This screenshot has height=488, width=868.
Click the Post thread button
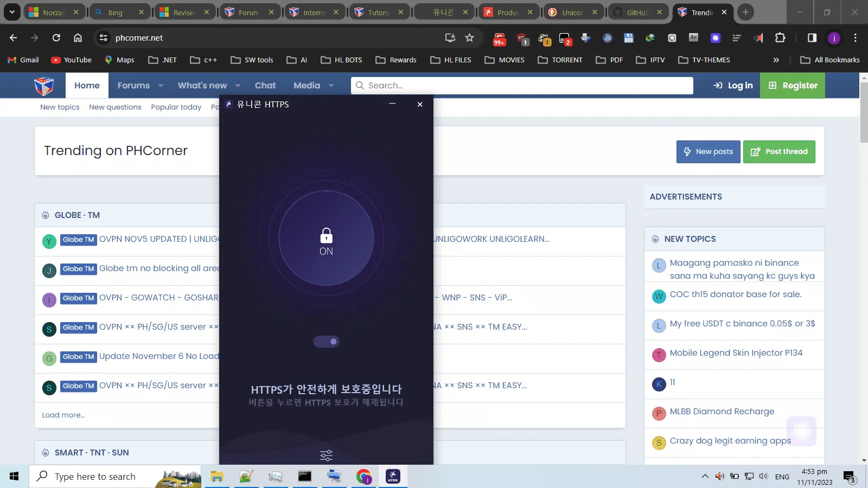point(779,152)
